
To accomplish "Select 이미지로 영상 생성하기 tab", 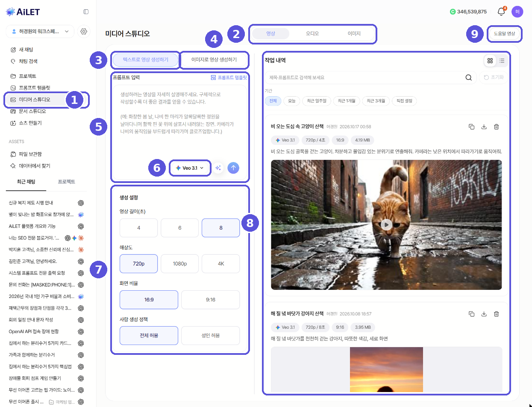I will click(x=214, y=60).
